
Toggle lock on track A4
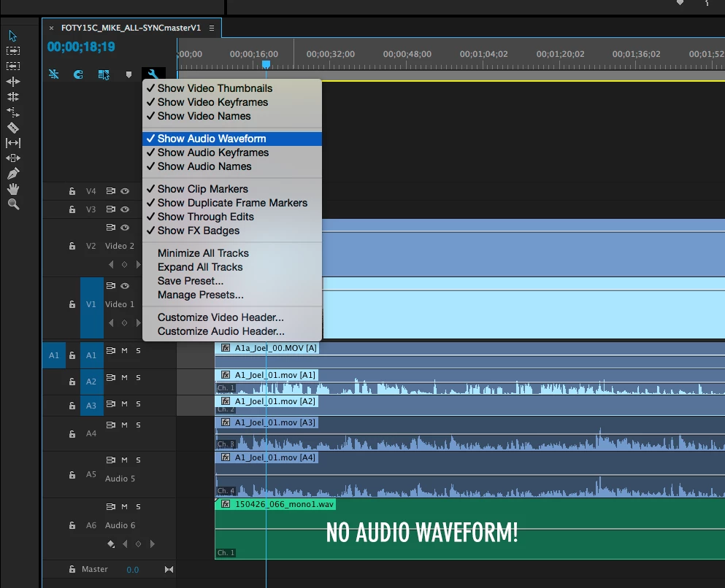pyautogui.click(x=72, y=434)
